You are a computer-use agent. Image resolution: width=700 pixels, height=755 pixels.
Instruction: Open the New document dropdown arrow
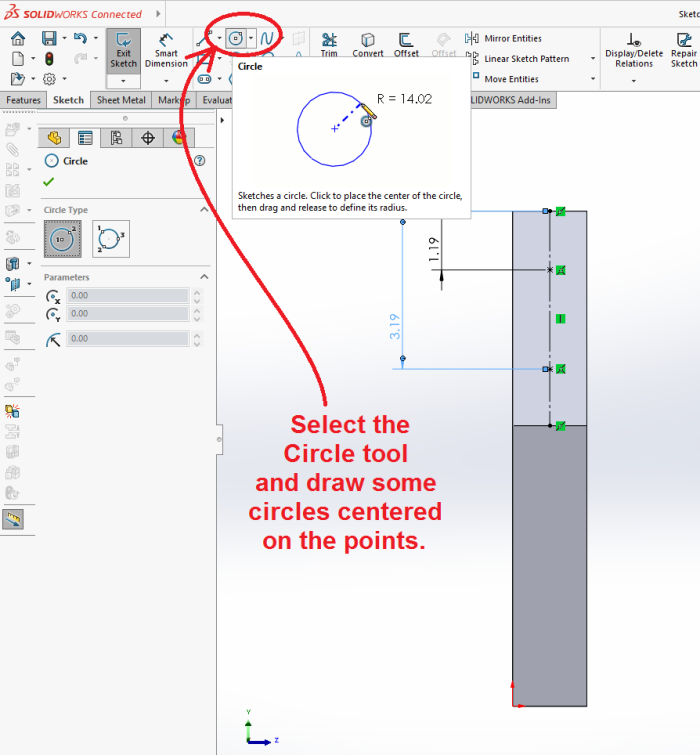click(x=33, y=59)
